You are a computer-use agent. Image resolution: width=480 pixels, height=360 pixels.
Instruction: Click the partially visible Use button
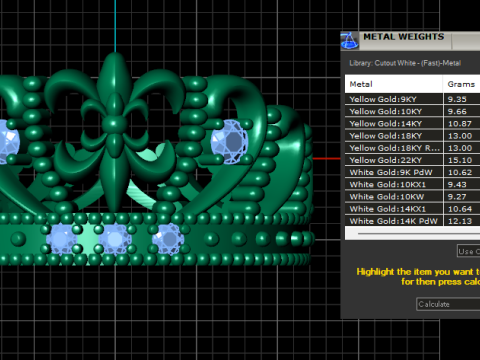tap(469, 251)
